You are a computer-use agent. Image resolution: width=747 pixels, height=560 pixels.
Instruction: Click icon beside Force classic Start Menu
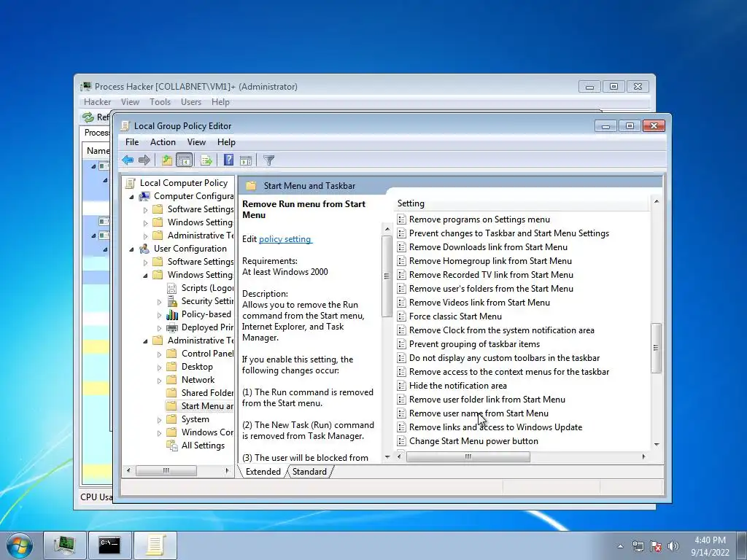tap(402, 316)
